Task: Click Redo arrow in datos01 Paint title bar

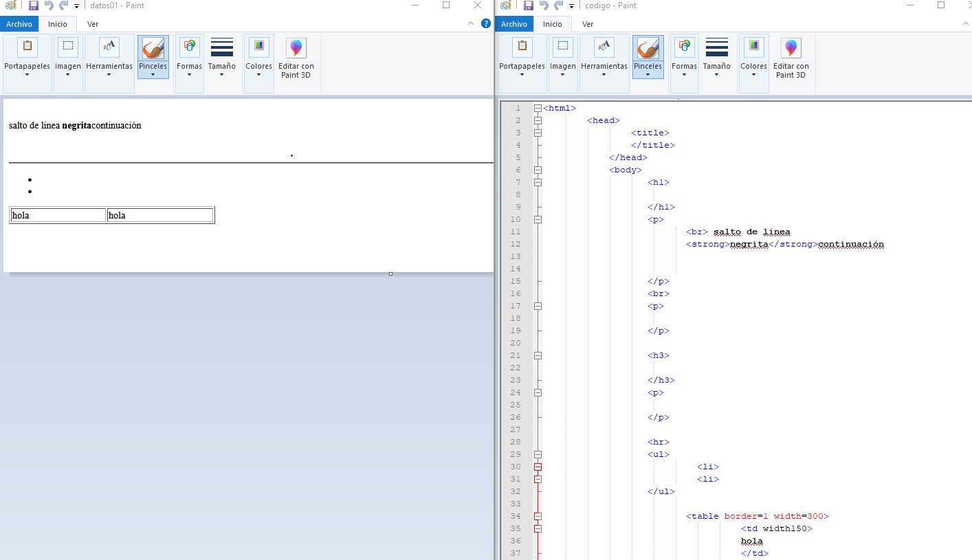Action: point(63,5)
